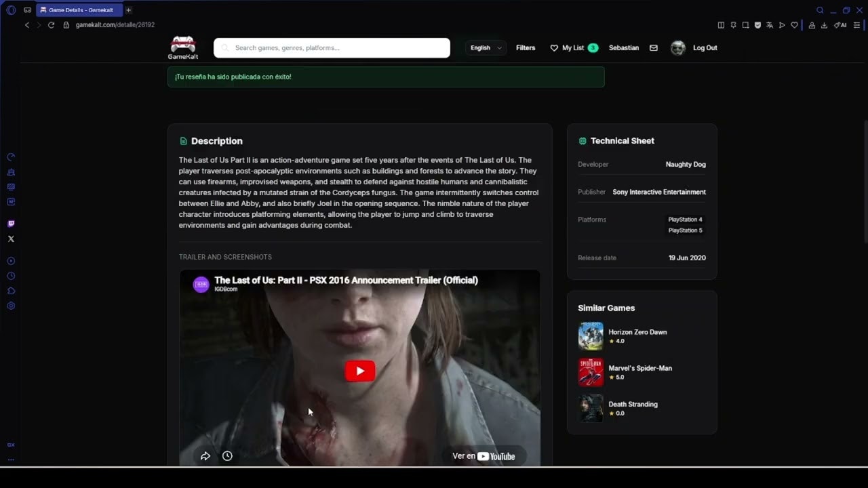Open the Horizon Zero Dawn similar game
Screen dimensions: 868x488
pyautogui.click(x=637, y=331)
